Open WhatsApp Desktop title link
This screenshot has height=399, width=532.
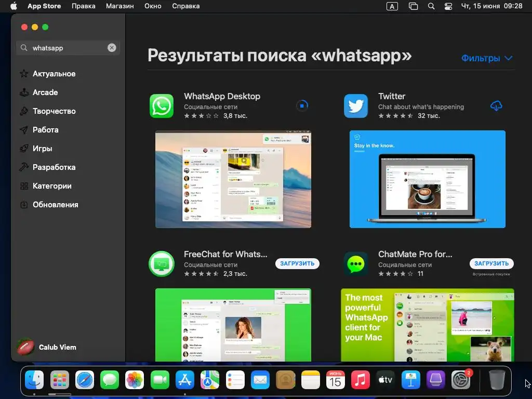click(x=222, y=96)
